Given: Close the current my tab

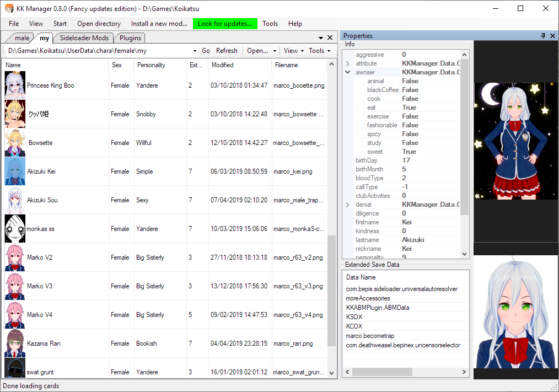Looking at the screenshot, I should pos(330,37).
